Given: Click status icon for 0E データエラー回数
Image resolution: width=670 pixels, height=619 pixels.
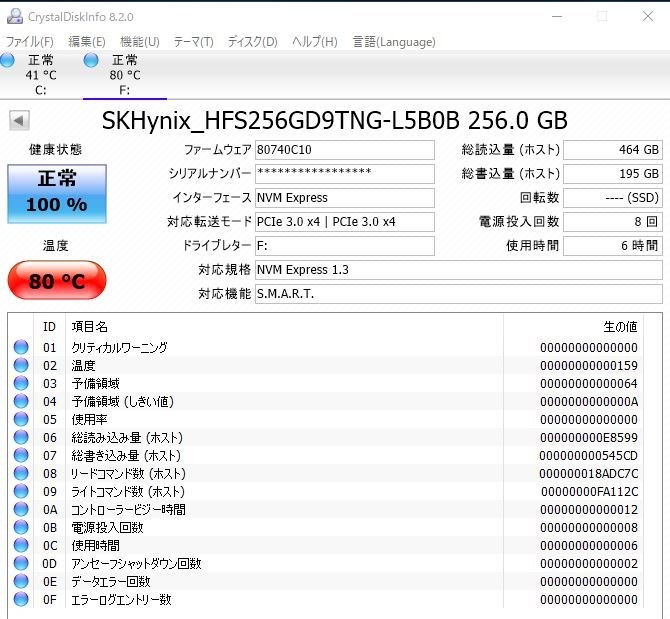Looking at the screenshot, I should coord(21,581).
